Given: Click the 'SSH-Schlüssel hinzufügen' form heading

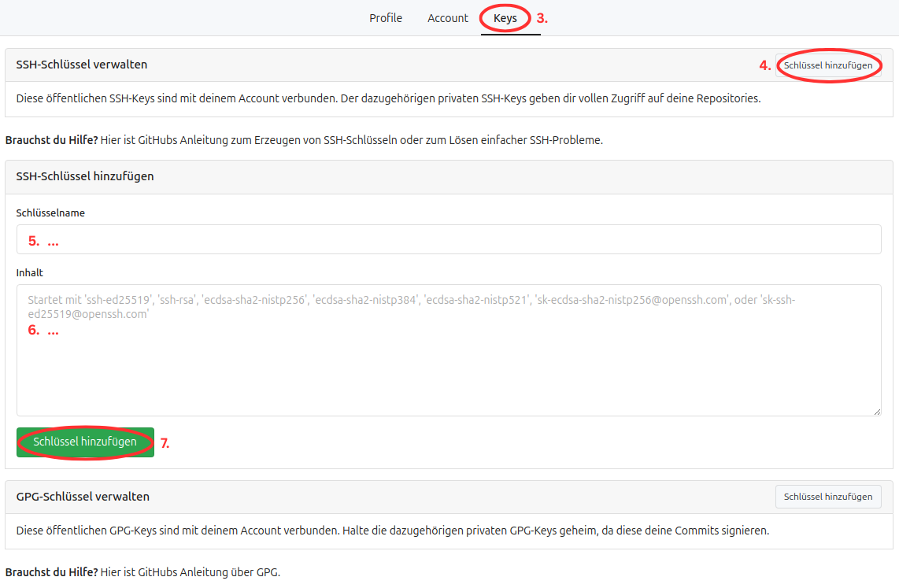Looking at the screenshot, I should pyautogui.click(x=85, y=176).
